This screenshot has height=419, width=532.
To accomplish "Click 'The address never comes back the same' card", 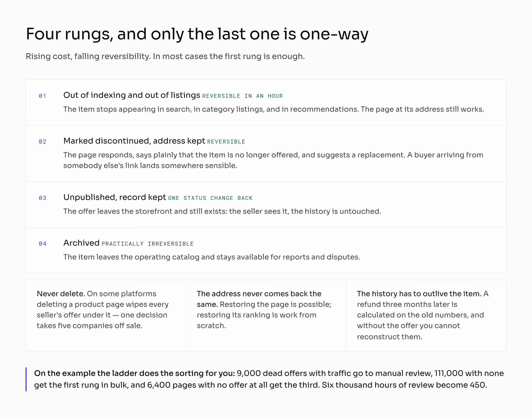I will coord(266,316).
